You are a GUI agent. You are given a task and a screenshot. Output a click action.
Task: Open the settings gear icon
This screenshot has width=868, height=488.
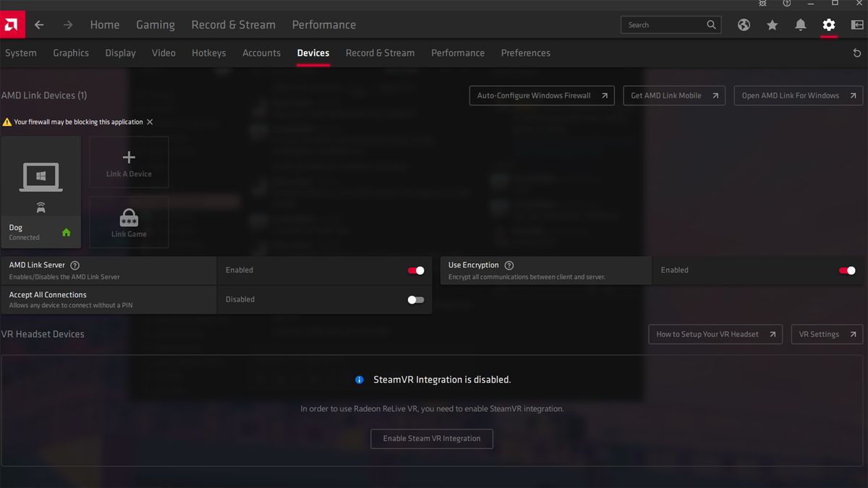pyautogui.click(x=829, y=24)
